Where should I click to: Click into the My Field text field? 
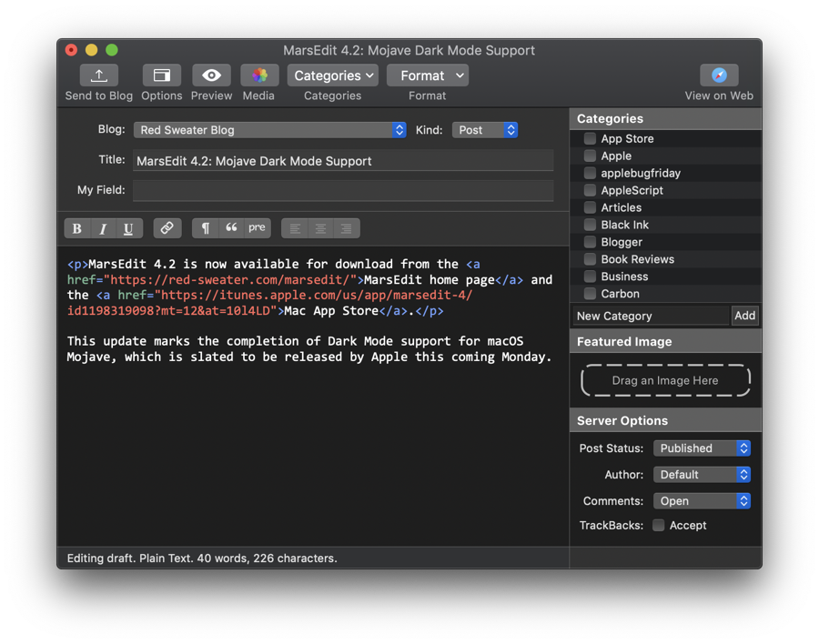tap(343, 190)
